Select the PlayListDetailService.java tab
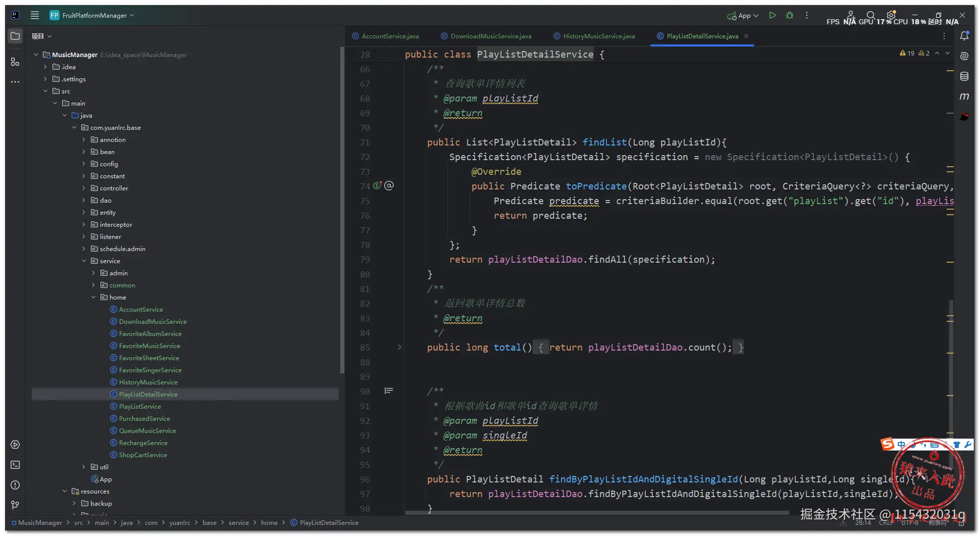The image size is (980, 536). (702, 36)
